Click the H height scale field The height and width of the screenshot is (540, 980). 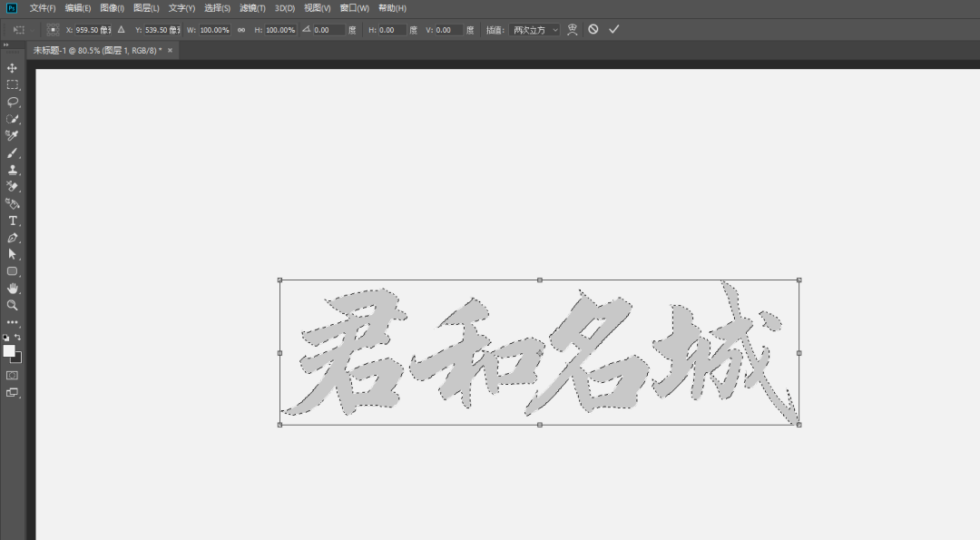280,30
